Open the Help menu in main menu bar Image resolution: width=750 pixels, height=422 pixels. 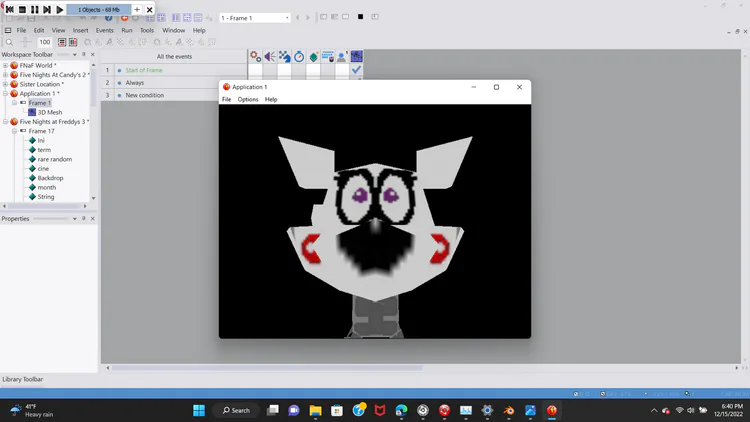tap(199, 30)
